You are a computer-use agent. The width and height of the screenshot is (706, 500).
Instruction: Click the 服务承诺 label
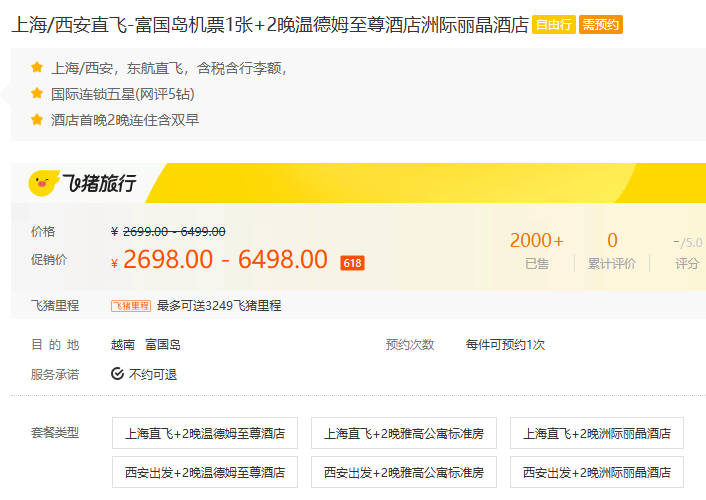click(x=55, y=374)
